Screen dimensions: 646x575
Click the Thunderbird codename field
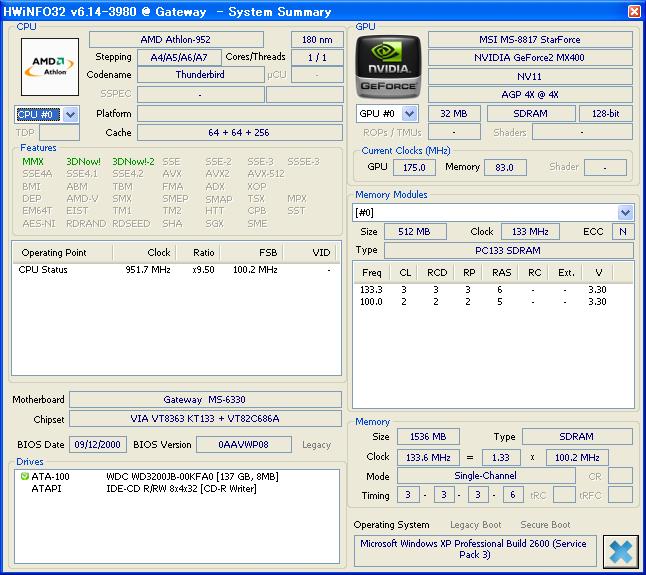[x=201, y=75]
